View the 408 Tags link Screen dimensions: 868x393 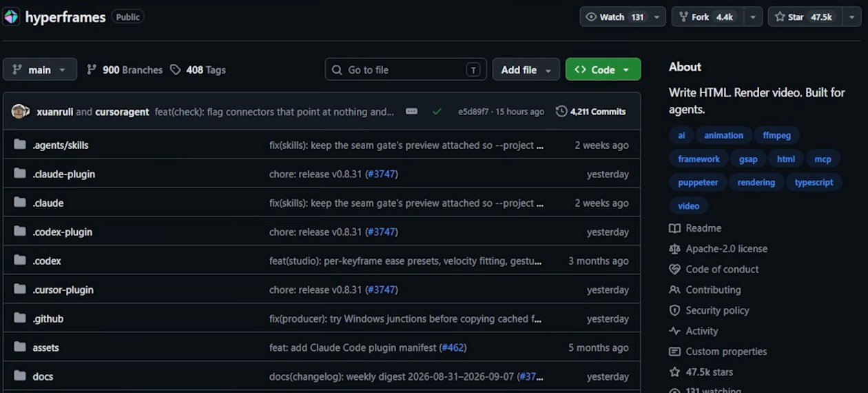click(x=198, y=70)
